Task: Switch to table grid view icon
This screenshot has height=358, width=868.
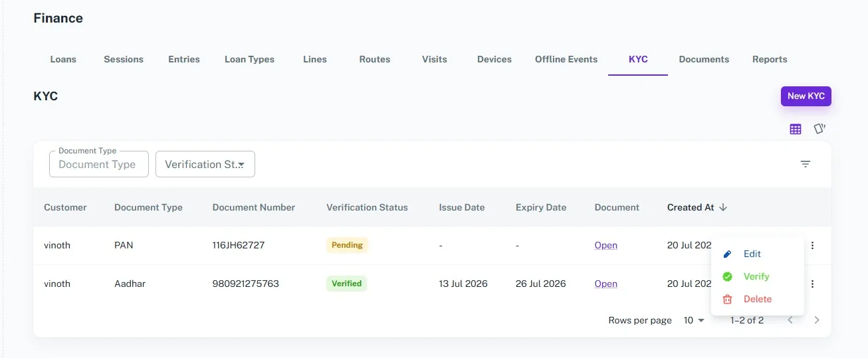Action: 796,129
